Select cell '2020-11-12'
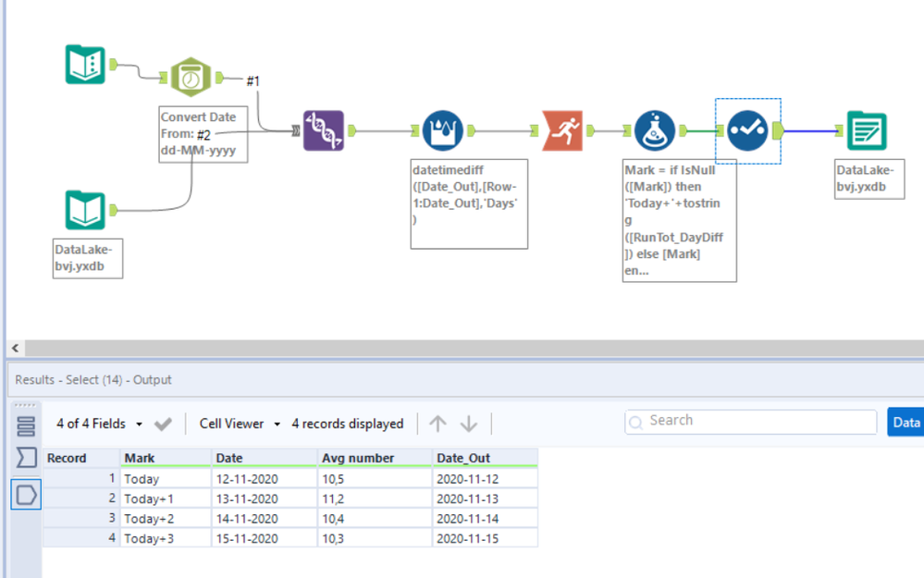Image resolution: width=924 pixels, height=578 pixels. pos(485,479)
